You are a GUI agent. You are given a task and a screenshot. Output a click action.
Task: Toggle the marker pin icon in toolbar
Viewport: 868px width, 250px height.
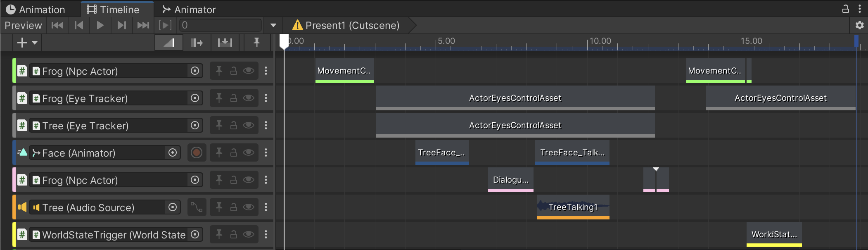[x=256, y=42]
